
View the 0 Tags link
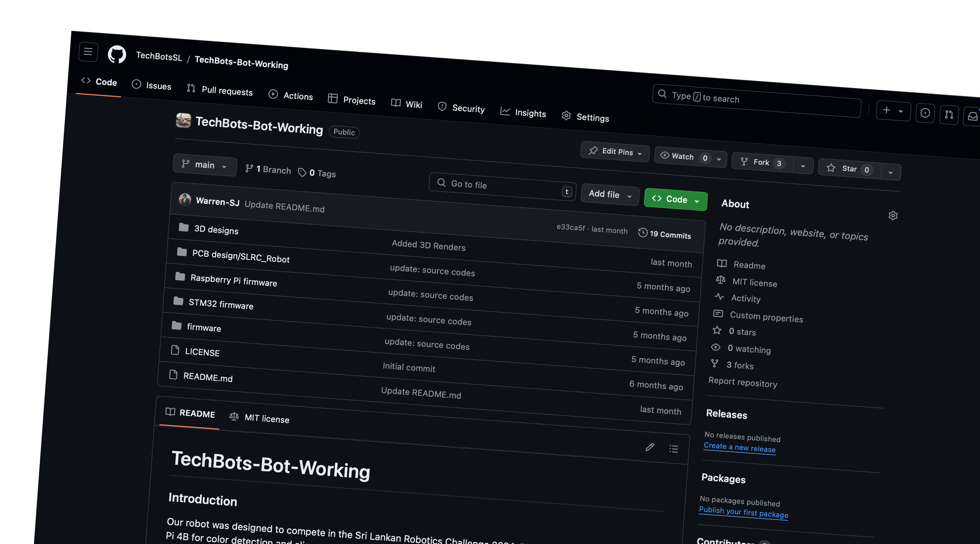pos(317,173)
